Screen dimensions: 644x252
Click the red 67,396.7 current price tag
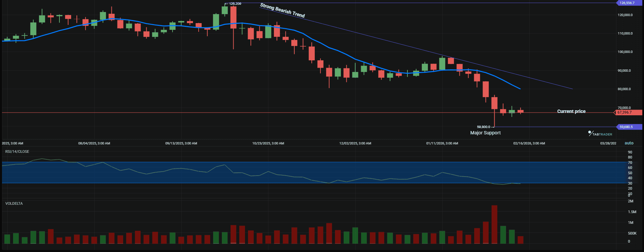click(625, 113)
